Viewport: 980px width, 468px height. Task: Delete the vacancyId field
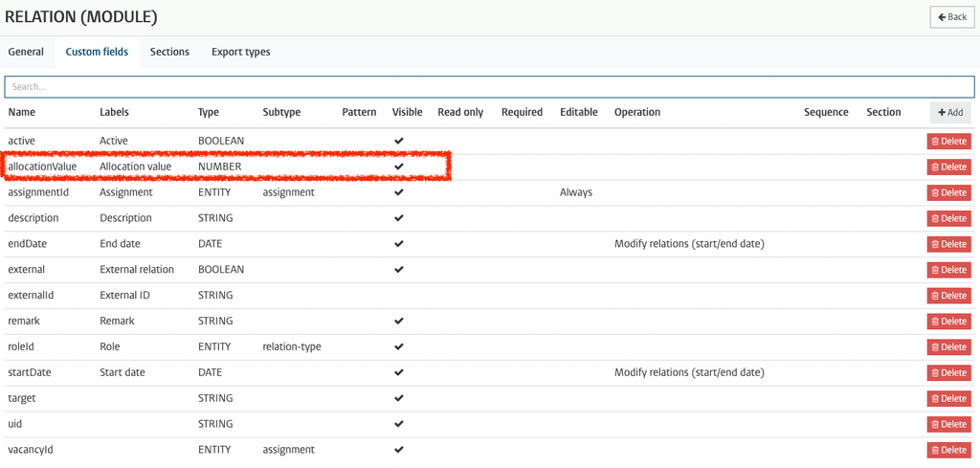pos(948,449)
